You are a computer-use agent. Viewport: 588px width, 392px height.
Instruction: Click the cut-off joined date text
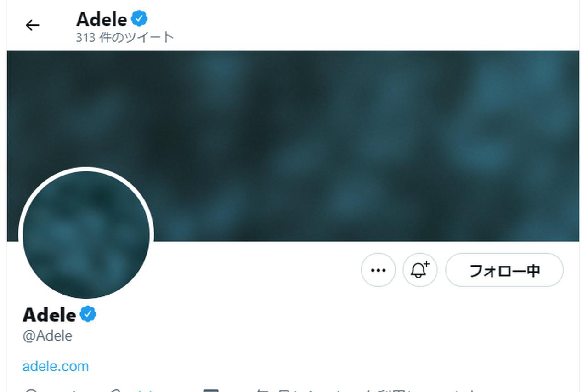[367, 390]
